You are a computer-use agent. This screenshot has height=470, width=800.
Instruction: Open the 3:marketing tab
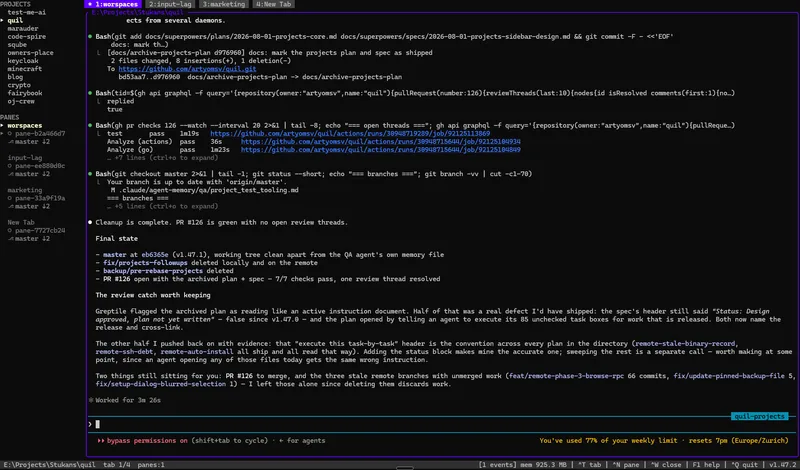(x=223, y=4)
